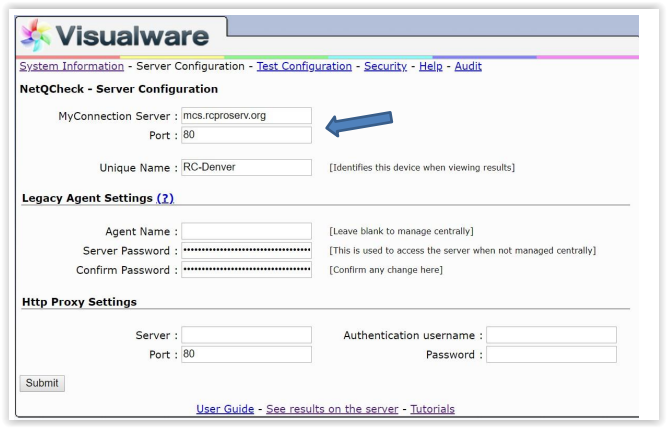The width and height of the screenshot is (667, 428).
Task: Click the Agent Name input field
Action: (x=246, y=231)
